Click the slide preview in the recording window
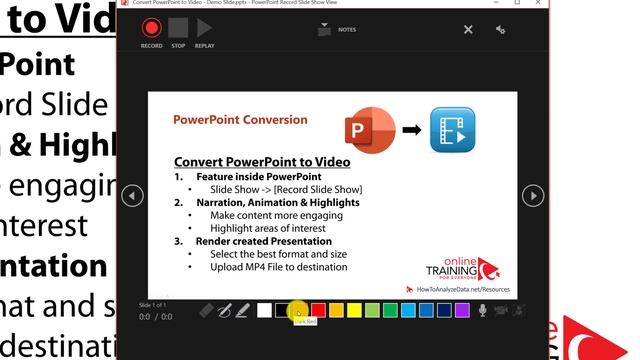The width and height of the screenshot is (640, 360). 333,196
